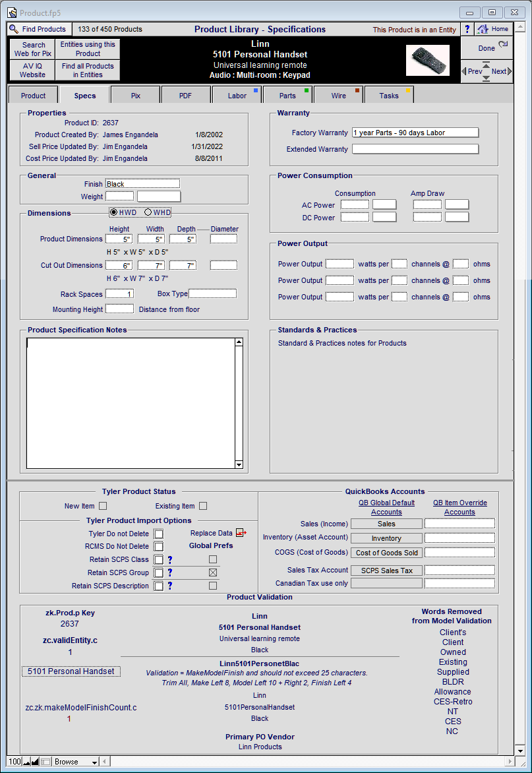Screen dimensions: 532x773
Task: Click Entities using this Product button
Action: [x=88, y=49]
